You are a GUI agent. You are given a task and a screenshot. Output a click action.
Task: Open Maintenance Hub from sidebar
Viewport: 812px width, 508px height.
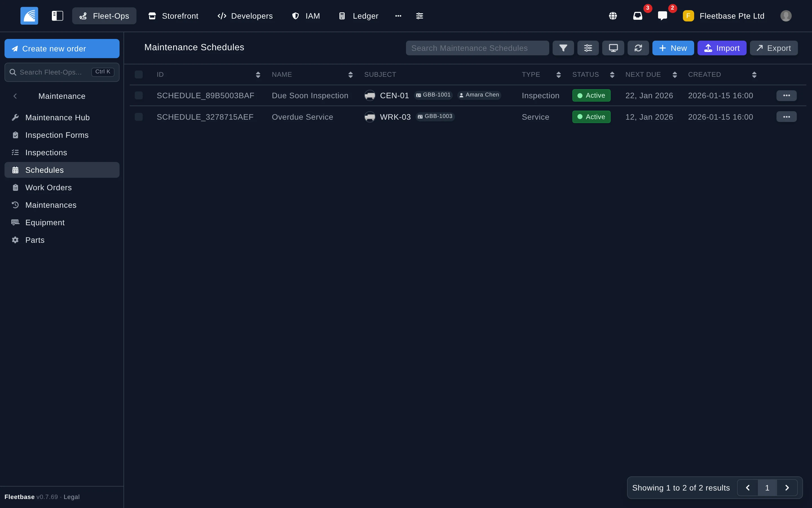pyautogui.click(x=62, y=118)
